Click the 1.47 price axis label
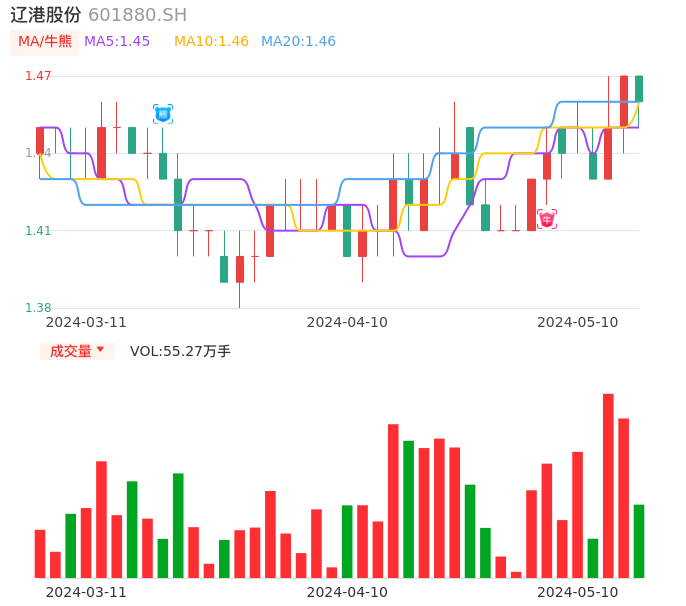 (x=38, y=76)
